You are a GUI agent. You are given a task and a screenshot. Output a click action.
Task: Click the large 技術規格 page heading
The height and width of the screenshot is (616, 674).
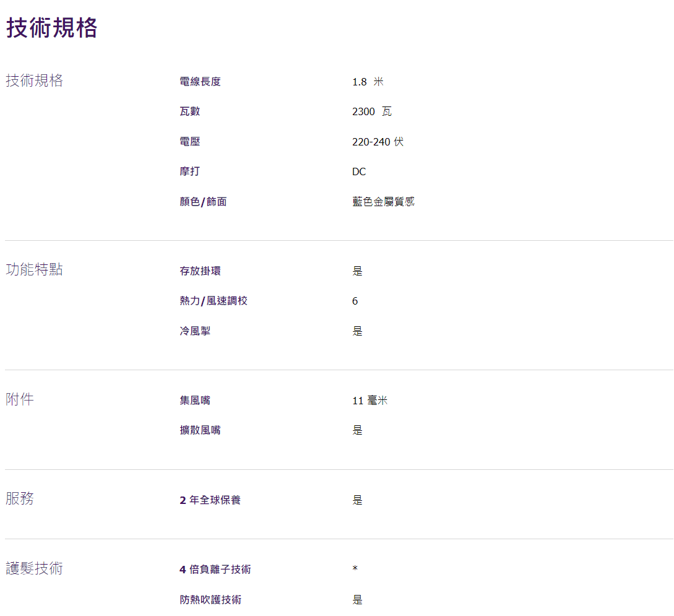click(52, 28)
